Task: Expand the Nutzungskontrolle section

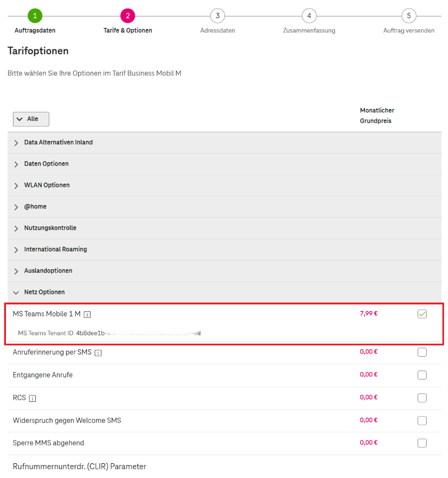Action: point(224,228)
